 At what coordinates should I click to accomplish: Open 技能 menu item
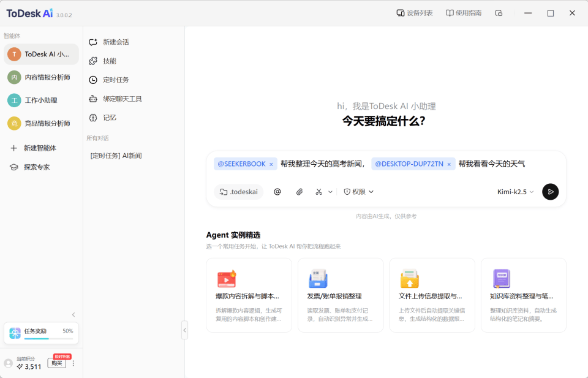(x=110, y=61)
